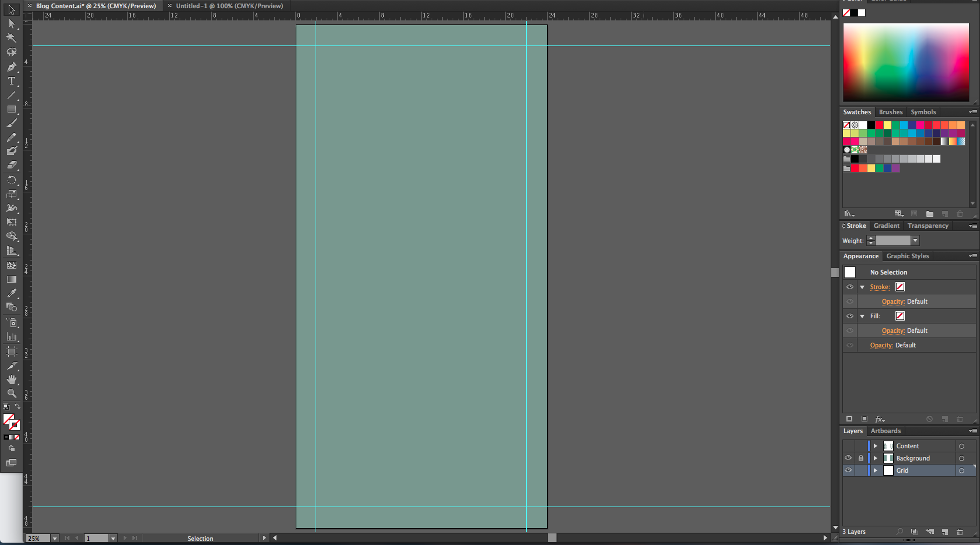980x545 pixels.
Task: Create new layer in Layers panel
Action: coord(944,532)
